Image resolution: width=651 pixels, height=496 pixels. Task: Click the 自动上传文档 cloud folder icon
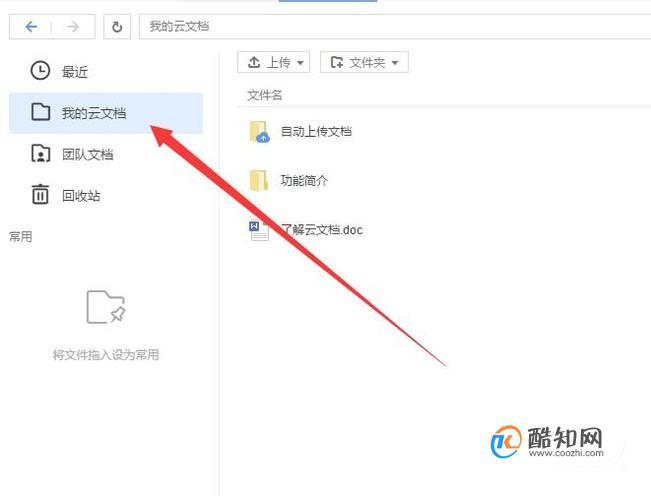click(259, 132)
